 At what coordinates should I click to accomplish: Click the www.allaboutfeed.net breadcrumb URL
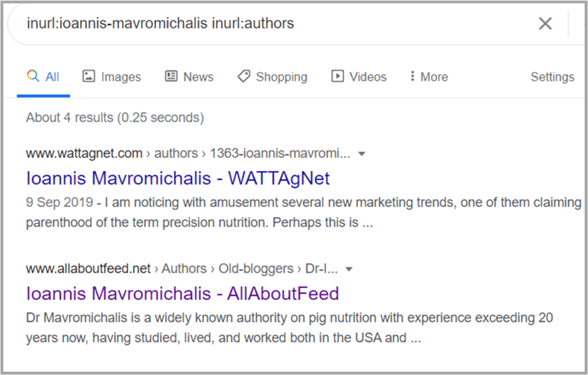(88, 269)
